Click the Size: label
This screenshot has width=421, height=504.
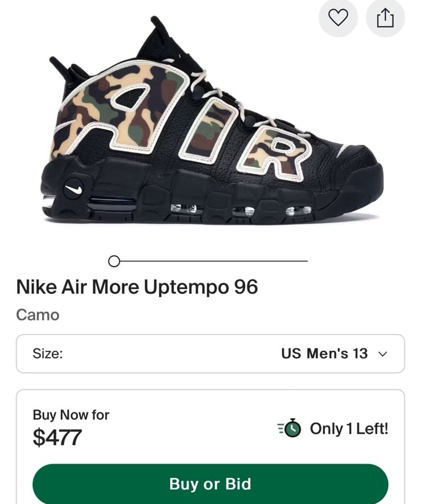[x=48, y=354]
